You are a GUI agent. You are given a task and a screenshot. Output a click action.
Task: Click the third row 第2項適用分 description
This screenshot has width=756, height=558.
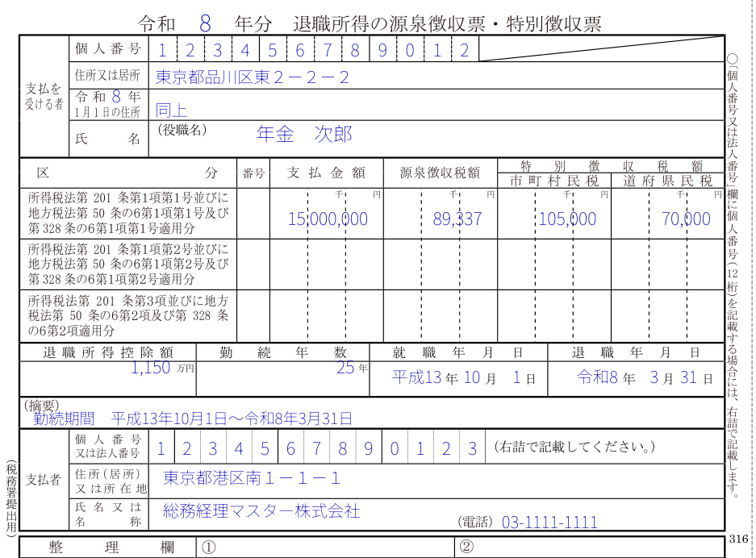click(x=128, y=315)
